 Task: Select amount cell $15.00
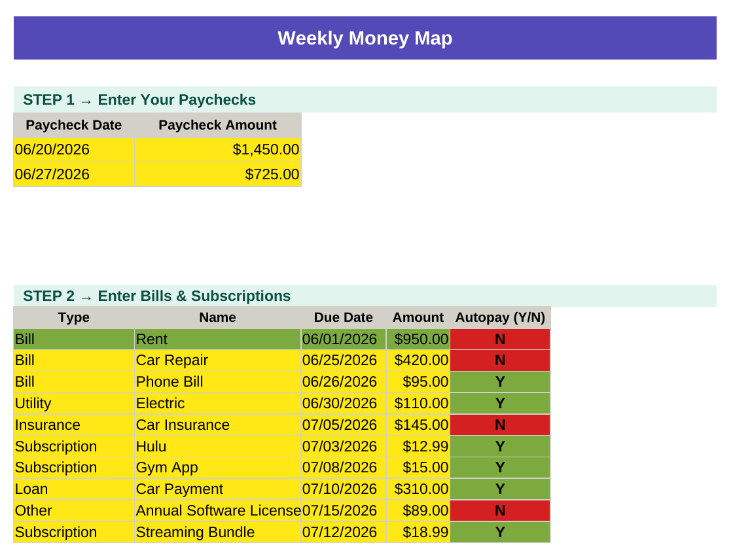click(418, 468)
